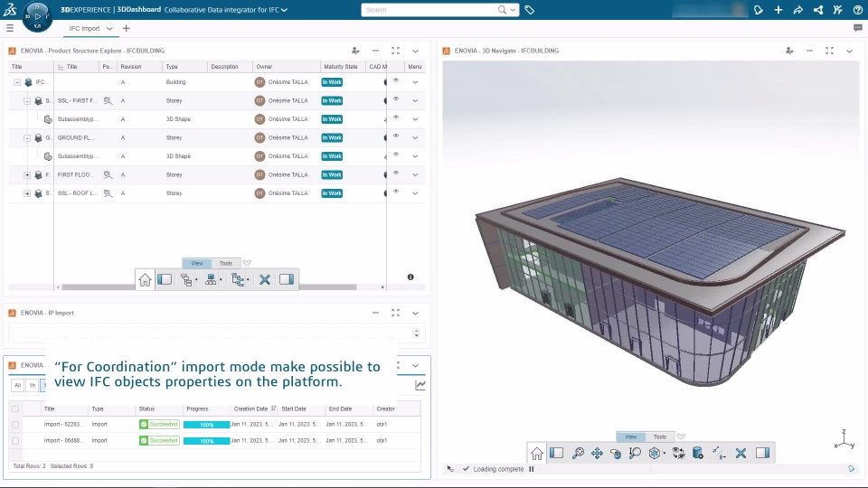Expand the FIRST FLOO... storey node
This screenshot has height=488, width=868.
(27, 174)
